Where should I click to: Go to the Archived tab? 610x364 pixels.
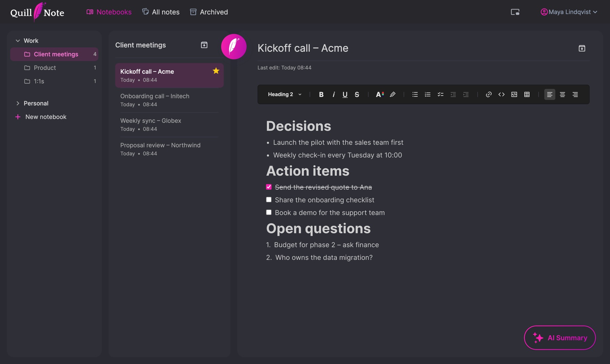[x=209, y=12]
